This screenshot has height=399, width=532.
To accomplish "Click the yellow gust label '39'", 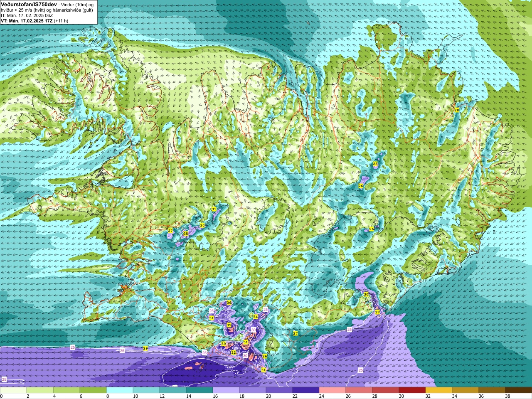I will click(x=224, y=344).
